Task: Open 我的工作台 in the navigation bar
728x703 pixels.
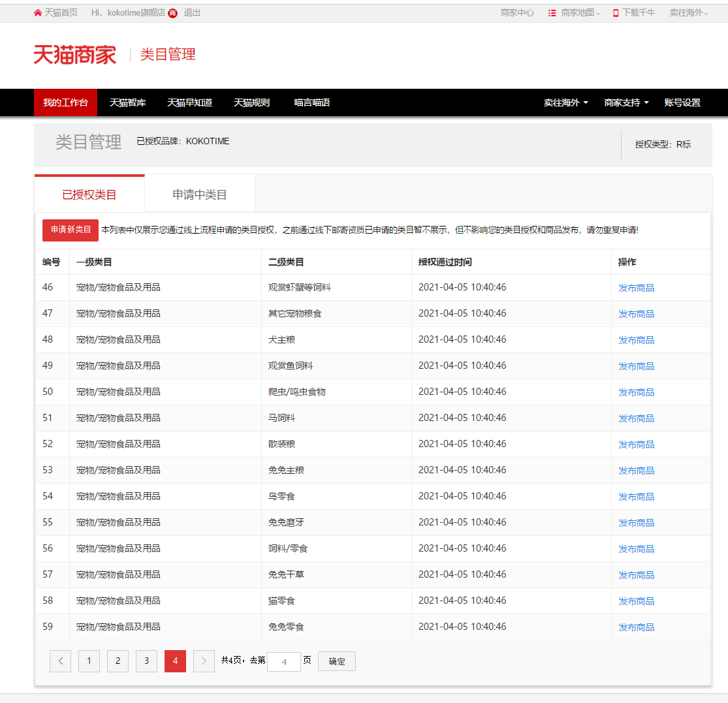Action: click(65, 102)
